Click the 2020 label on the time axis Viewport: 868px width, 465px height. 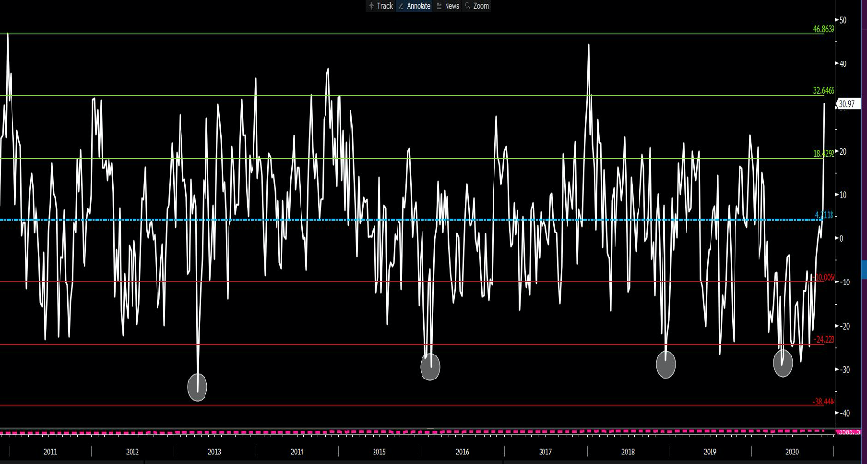[x=792, y=453]
